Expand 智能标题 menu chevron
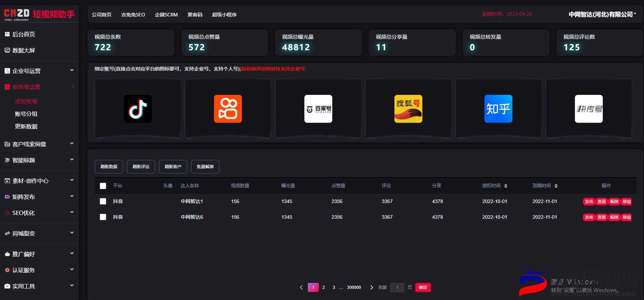Viewport: 644px width, 300px height. click(72, 159)
